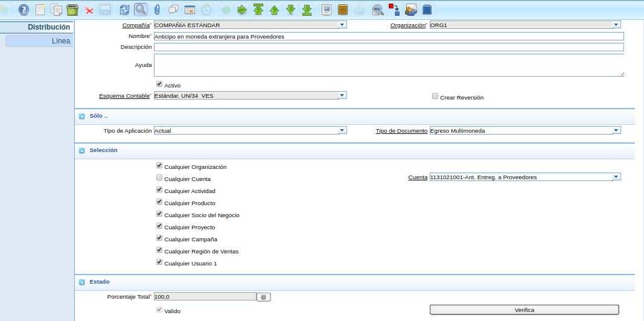
Task: Open the Tipo de Aplicación dropdown
Action: tap(342, 130)
